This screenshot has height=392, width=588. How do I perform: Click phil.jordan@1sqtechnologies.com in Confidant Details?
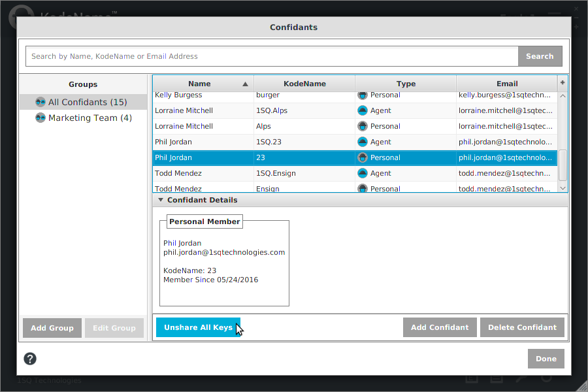click(x=224, y=252)
